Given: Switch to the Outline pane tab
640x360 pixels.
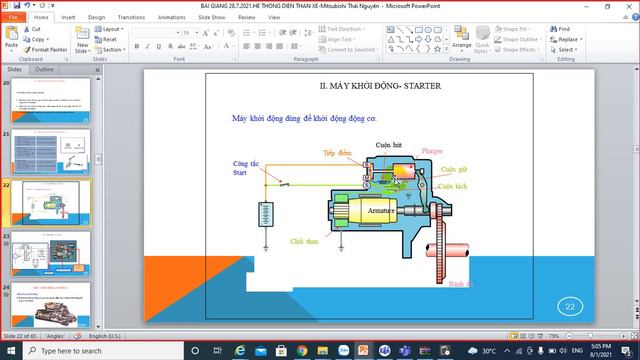Looking at the screenshot, I should tap(44, 69).
